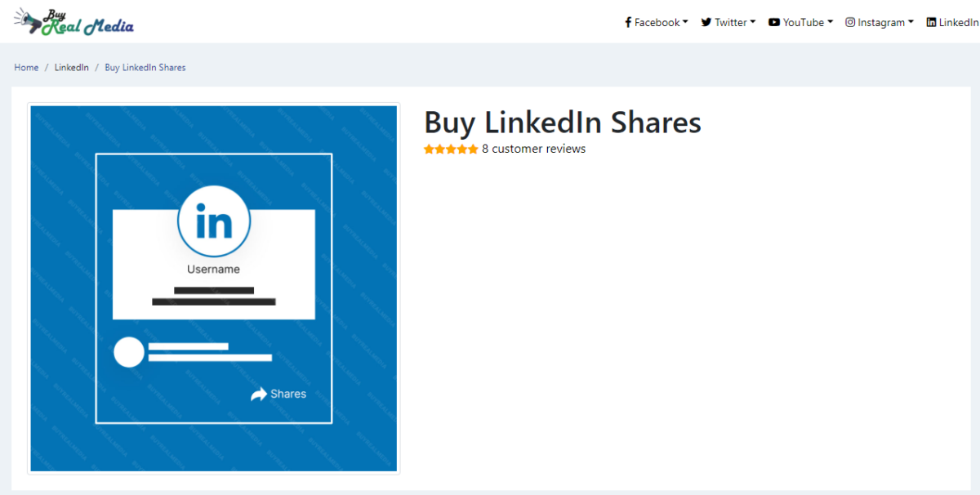
Task: Click the YouTube play icon
Action: click(x=774, y=23)
